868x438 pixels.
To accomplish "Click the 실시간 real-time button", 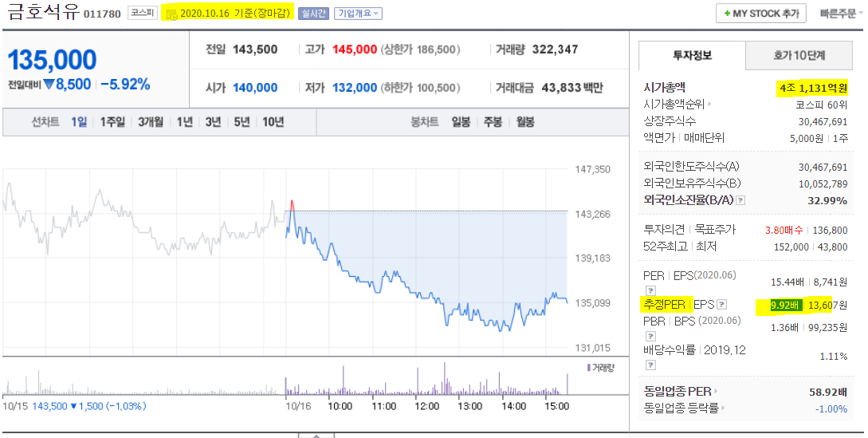I will click(x=313, y=14).
